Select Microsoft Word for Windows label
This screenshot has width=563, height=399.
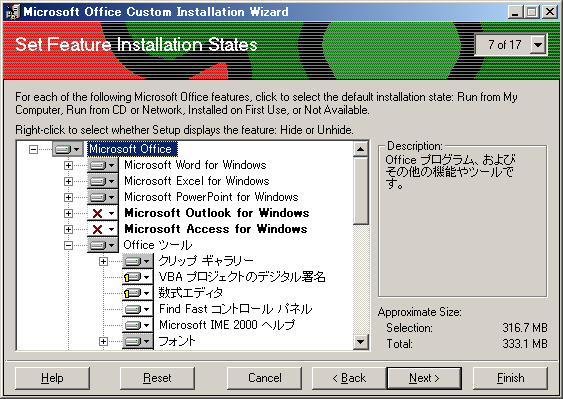(x=195, y=165)
